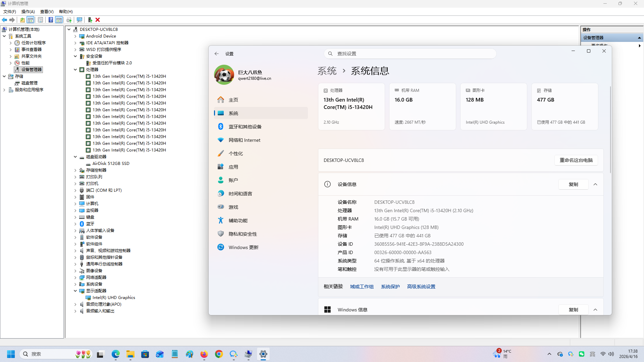Screen dimensions: 644x362
Task: Expand the 键盘 keyboards tree node
Action: click(x=75, y=217)
